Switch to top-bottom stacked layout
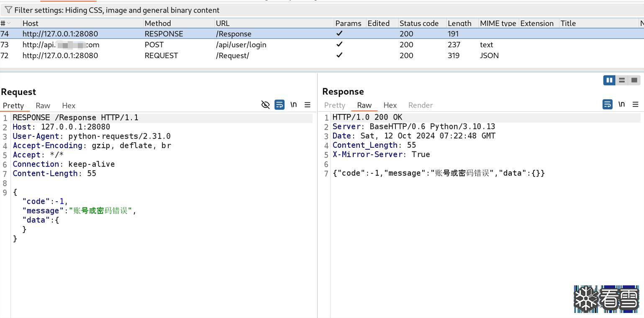The height and width of the screenshot is (318, 644). coord(622,80)
